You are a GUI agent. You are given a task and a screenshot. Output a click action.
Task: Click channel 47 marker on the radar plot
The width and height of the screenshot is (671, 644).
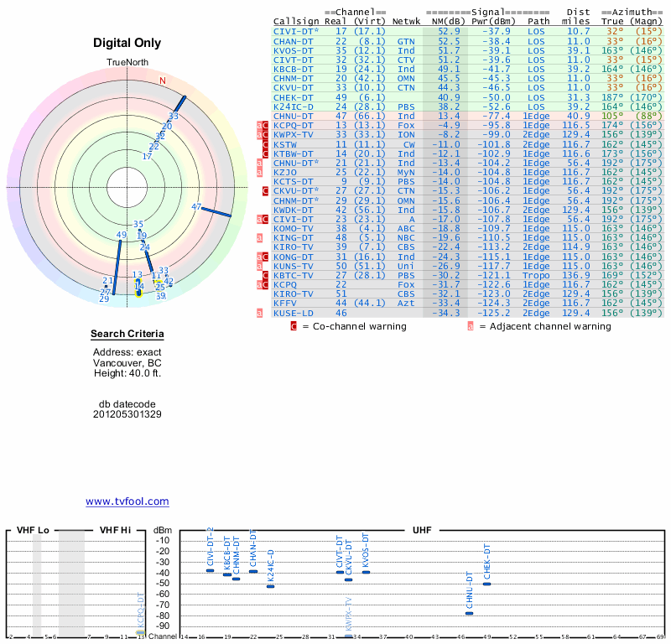tap(196, 206)
